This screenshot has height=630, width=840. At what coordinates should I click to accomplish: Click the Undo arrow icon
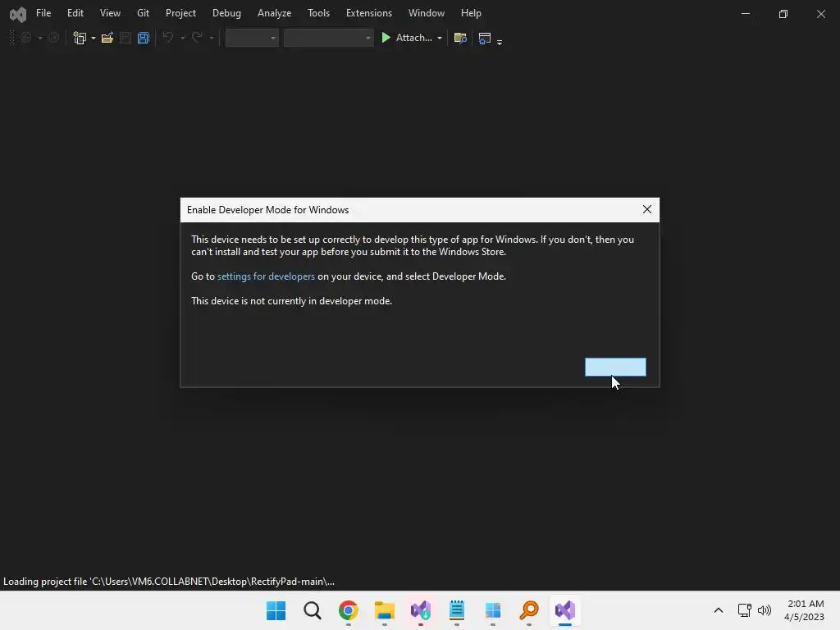167,38
